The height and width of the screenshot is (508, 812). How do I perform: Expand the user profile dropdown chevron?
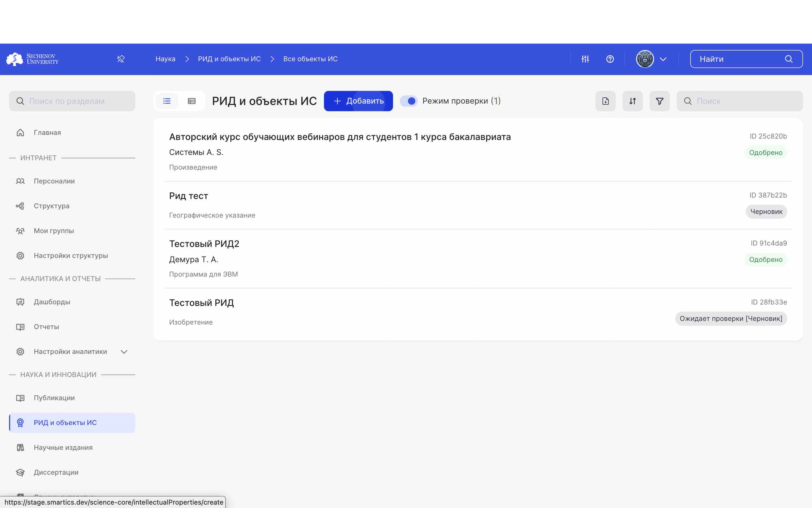(x=663, y=59)
